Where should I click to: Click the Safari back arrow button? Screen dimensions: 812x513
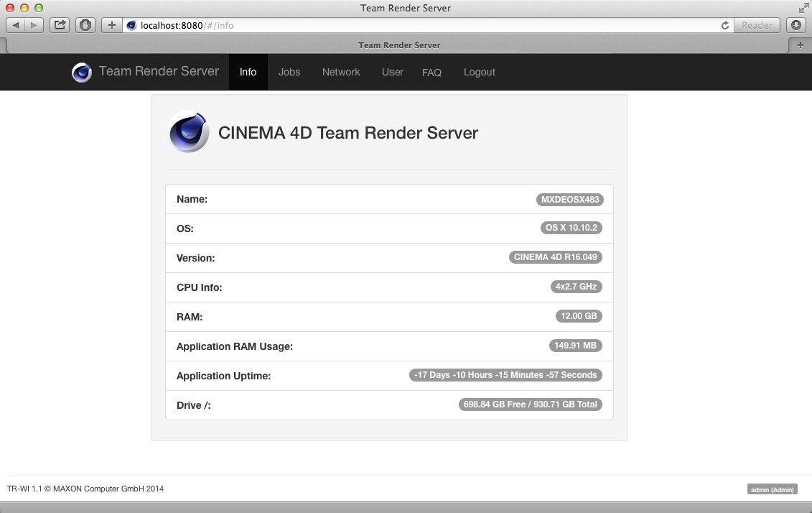15,25
